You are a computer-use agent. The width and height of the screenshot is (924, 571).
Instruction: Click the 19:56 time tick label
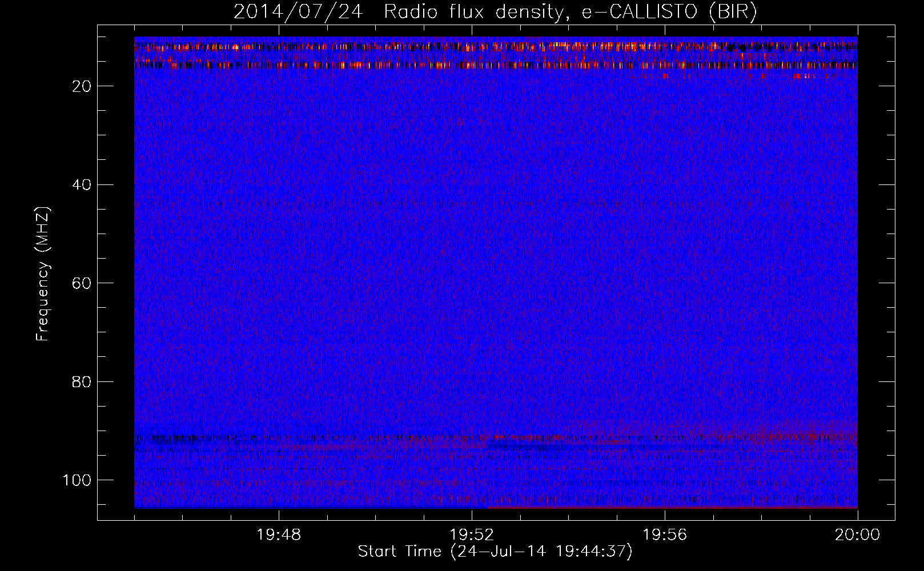[x=665, y=535]
